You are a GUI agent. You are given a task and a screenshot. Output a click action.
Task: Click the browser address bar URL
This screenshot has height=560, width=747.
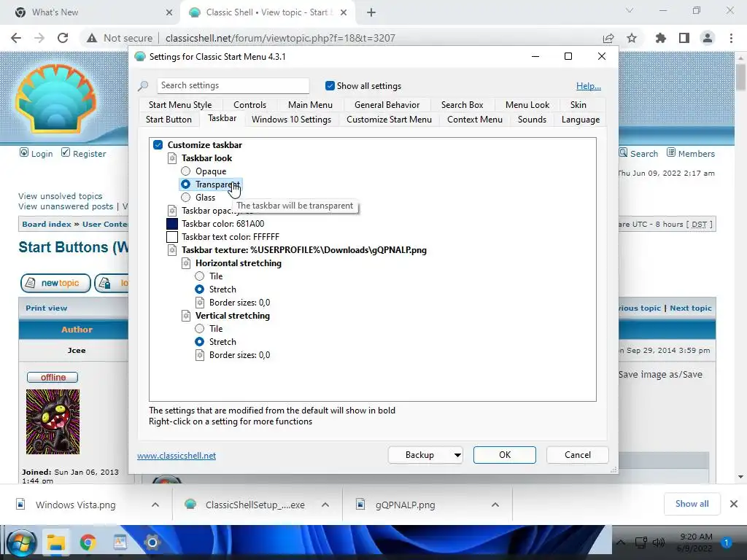(x=280, y=38)
